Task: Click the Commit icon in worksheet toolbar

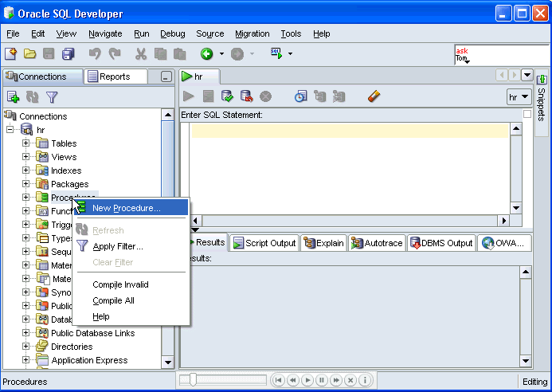Action: pyautogui.click(x=227, y=96)
